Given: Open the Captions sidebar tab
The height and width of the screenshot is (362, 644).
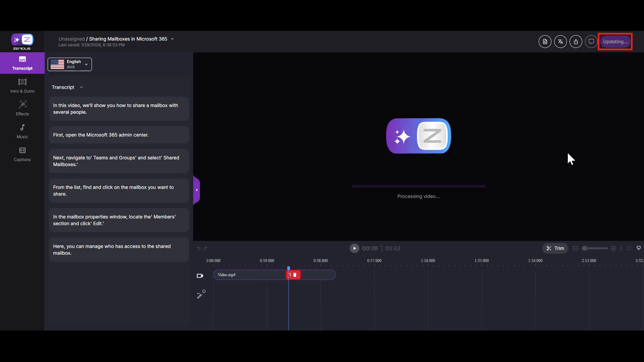Looking at the screenshot, I should coord(22,154).
